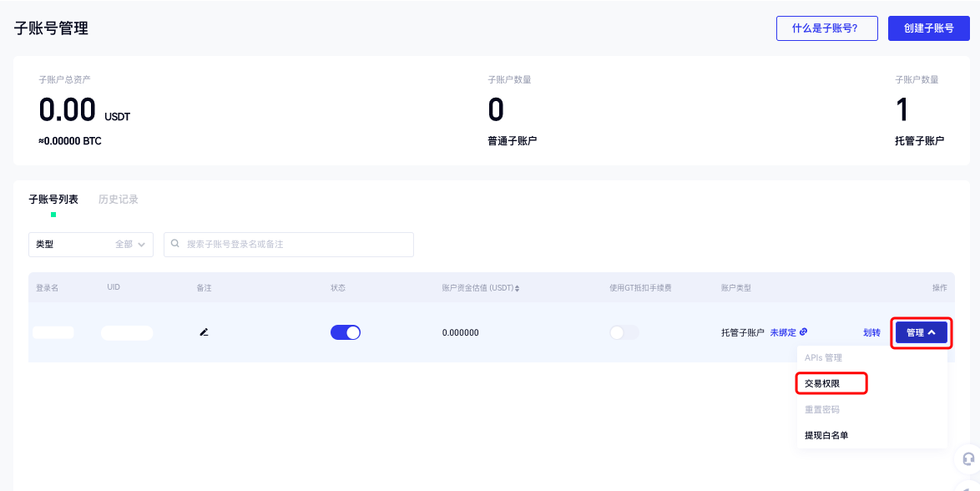The height and width of the screenshot is (491, 980).
Task: Click APIs 管理 menu entry
Action: (x=823, y=357)
